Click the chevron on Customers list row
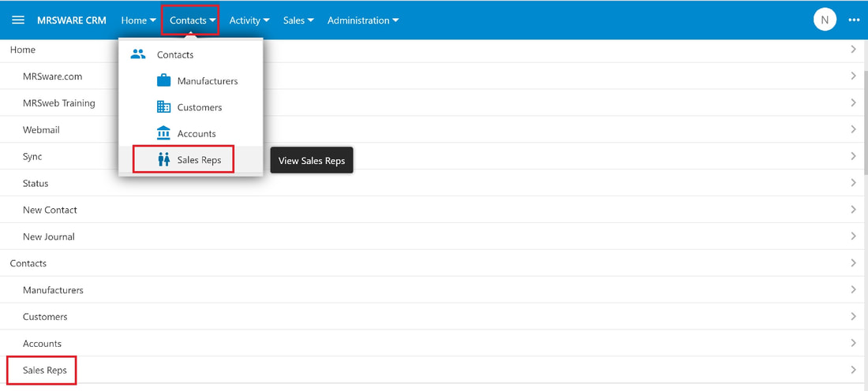The height and width of the screenshot is (391, 868). 853,316
